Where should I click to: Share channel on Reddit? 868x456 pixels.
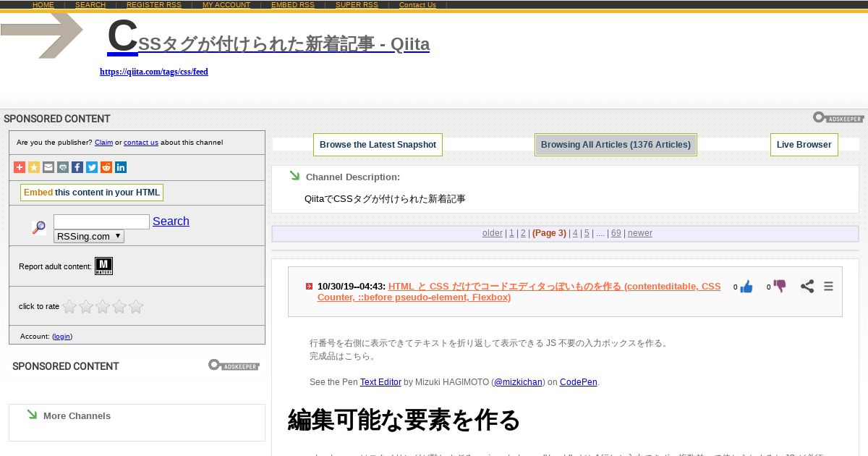click(x=106, y=167)
